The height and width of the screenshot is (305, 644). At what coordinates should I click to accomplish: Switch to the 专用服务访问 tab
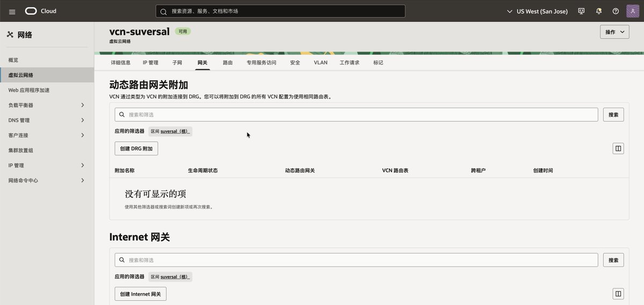[x=261, y=63]
